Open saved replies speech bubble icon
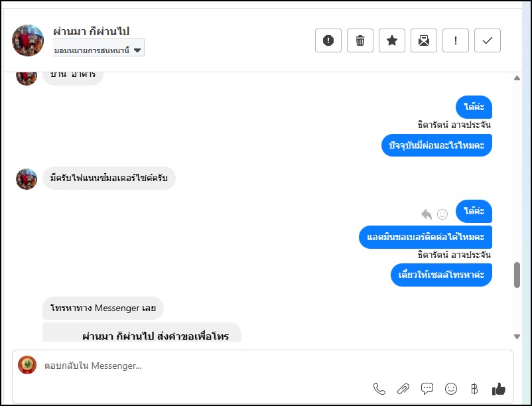 pos(427,389)
